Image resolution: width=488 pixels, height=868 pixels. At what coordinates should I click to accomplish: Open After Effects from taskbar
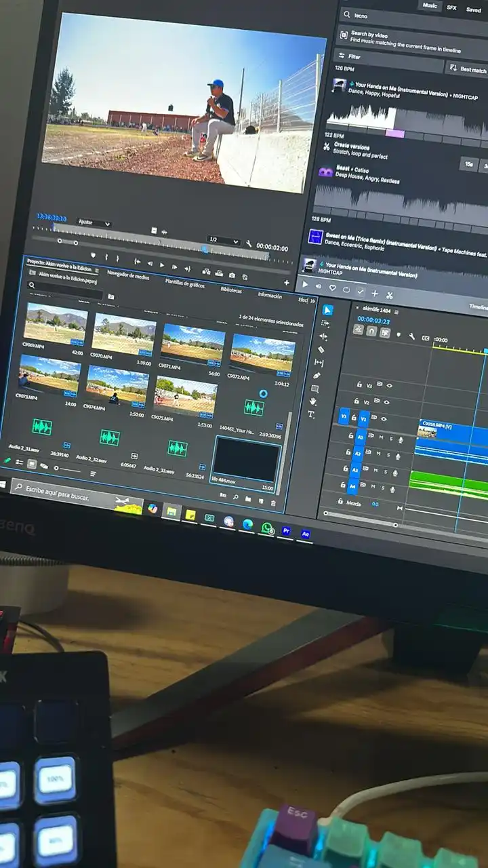(306, 534)
